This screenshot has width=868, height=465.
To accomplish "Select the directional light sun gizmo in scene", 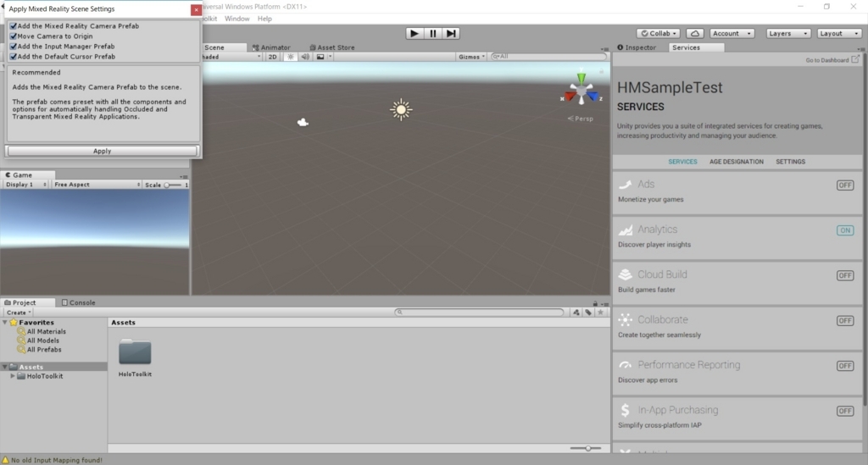I will coord(401,109).
